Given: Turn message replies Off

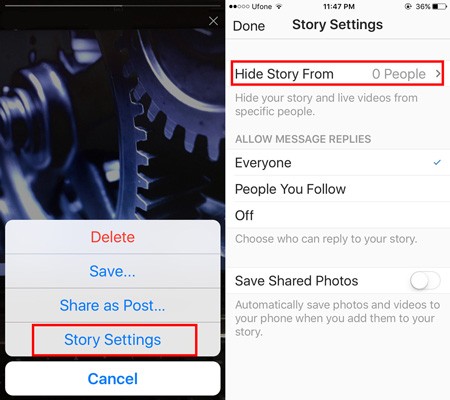Looking at the screenshot, I should pyautogui.click(x=338, y=215).
